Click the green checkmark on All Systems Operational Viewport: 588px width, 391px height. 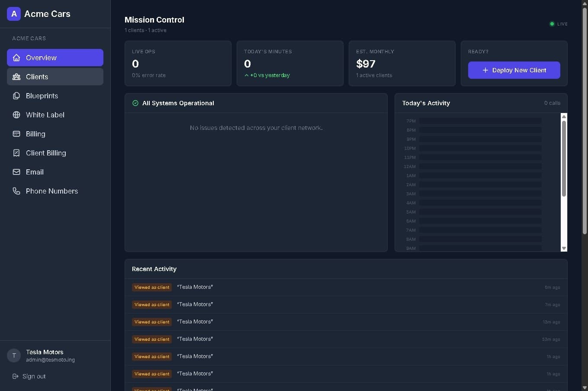point(135,103)
